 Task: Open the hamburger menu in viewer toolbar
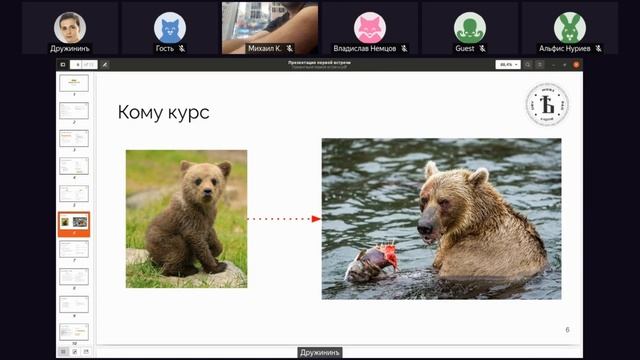[x=540, y=64]
